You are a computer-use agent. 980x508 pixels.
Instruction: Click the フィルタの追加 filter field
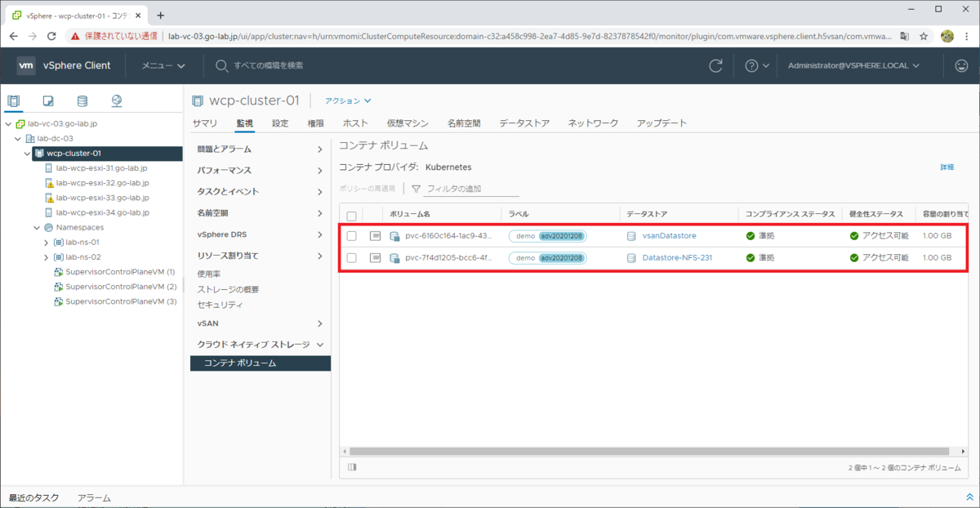(x=473, y=189)
